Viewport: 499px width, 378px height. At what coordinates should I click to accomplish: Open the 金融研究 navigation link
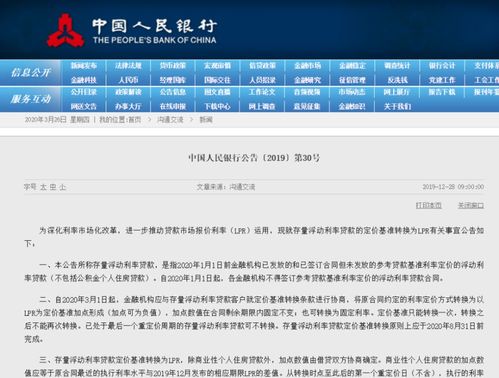(307, 80)
